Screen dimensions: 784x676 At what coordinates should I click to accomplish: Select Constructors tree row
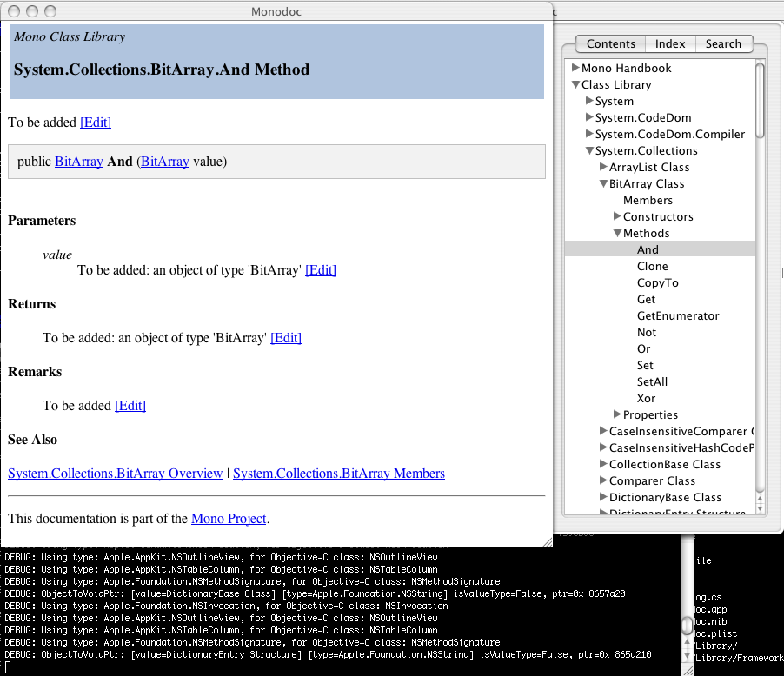click(660, 216)
